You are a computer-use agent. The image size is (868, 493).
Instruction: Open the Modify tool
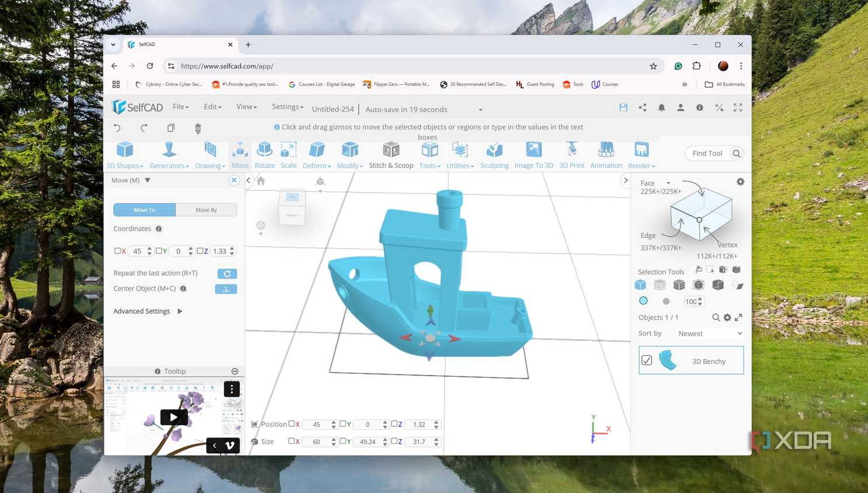point(350,155)
